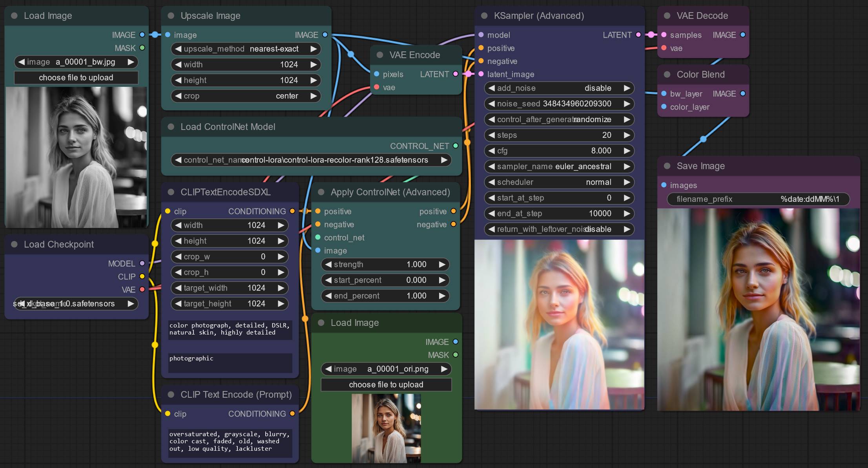The height and width of the screenshot is (468, 868).
Task: Collapse the KSampler (Advanced) node dot
Action: point(484,16)
